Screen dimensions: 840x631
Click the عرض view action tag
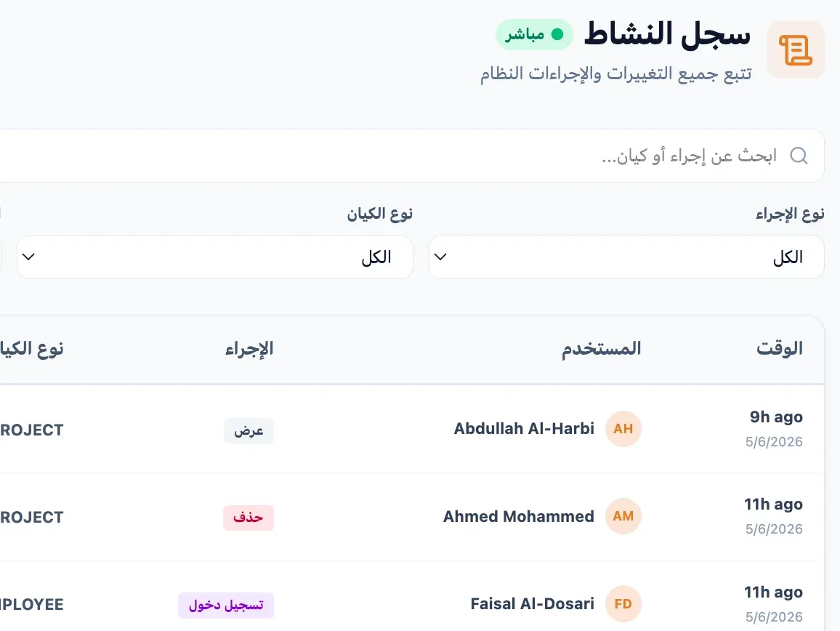click(x=249, y=430)
